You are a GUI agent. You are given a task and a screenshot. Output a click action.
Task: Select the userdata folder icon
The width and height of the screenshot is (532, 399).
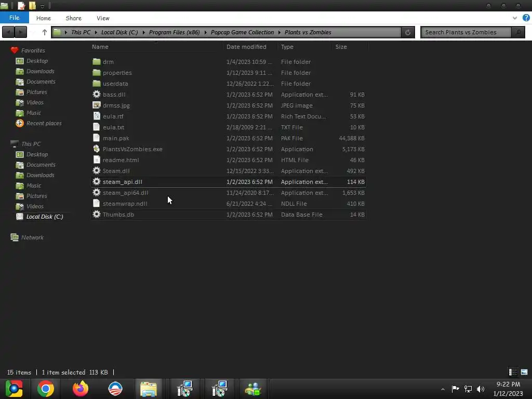pos(97,84)
